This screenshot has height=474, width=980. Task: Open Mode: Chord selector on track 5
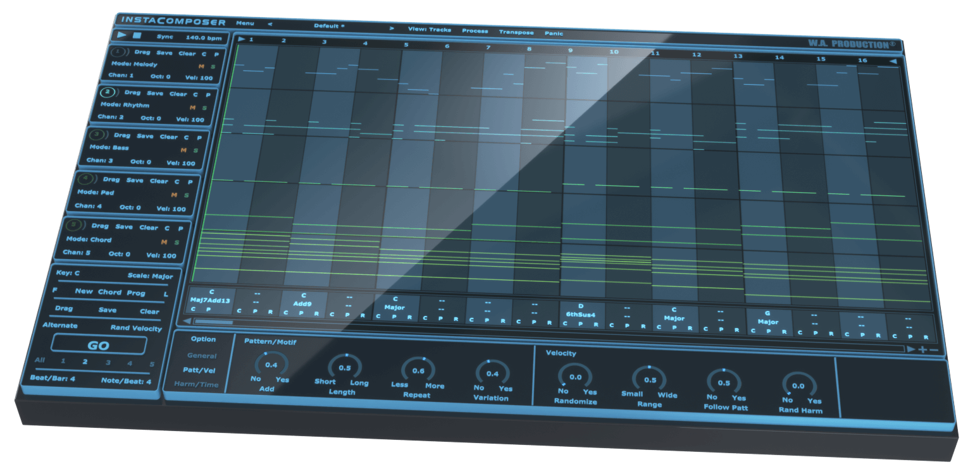pos(89,240)
